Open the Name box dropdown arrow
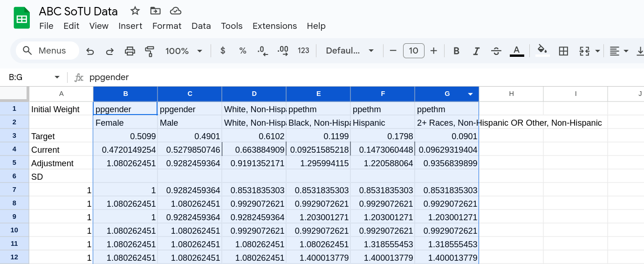The image size is (644, 264). [57, 77]
